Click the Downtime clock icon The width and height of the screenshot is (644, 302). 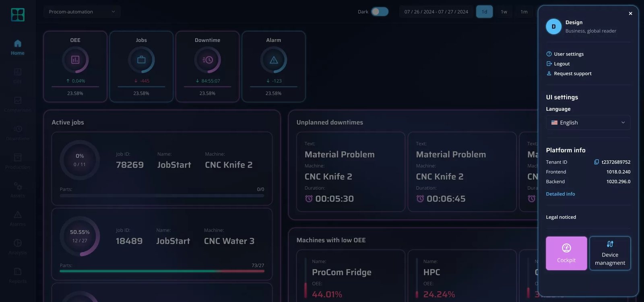pos(207,60)
